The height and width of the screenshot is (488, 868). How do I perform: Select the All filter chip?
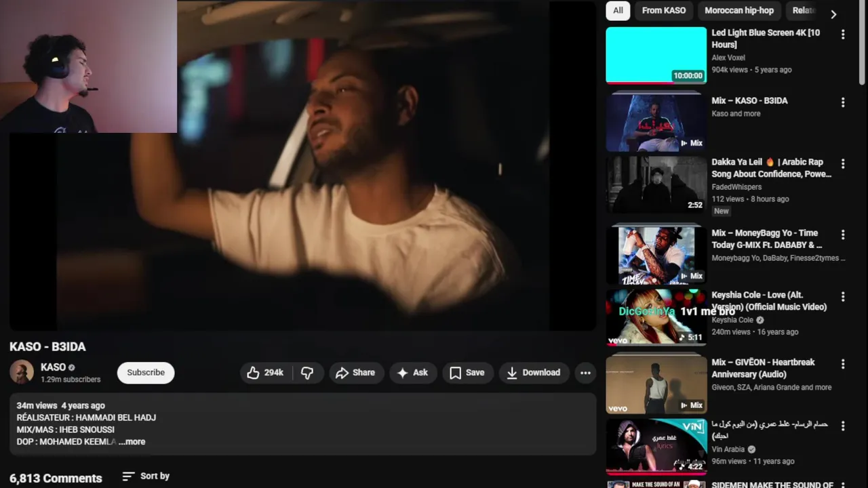tap(618, 10)
